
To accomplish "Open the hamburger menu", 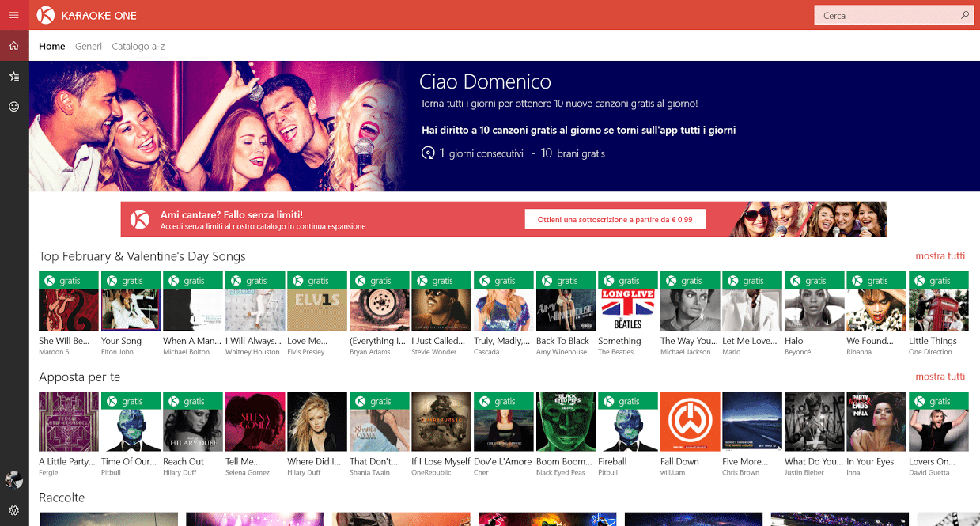I will (x=13, y=15).
